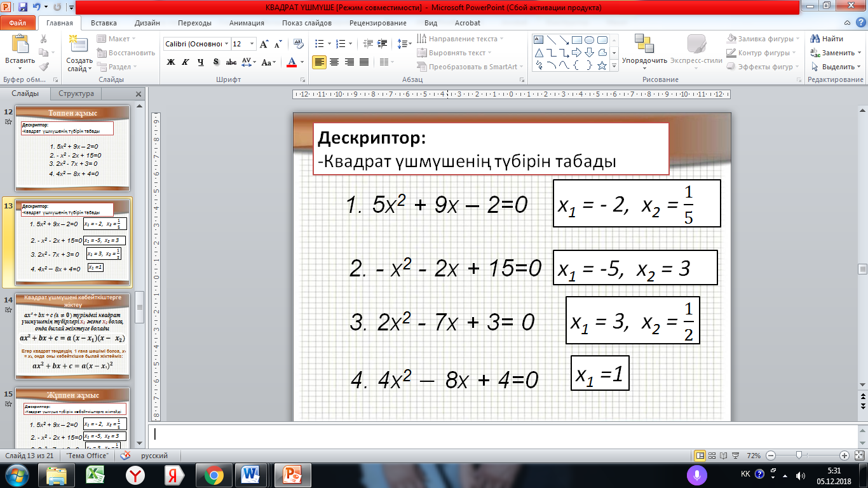The image size is (868, 488).
Task: Click the Создать слайд button
Action: (79, 53)
